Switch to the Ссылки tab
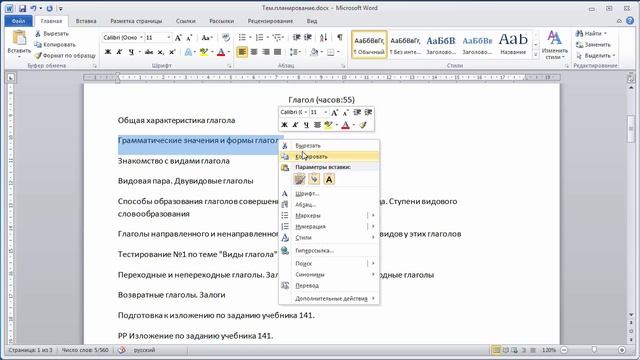 pyautogui.click(x=185, y=21)
